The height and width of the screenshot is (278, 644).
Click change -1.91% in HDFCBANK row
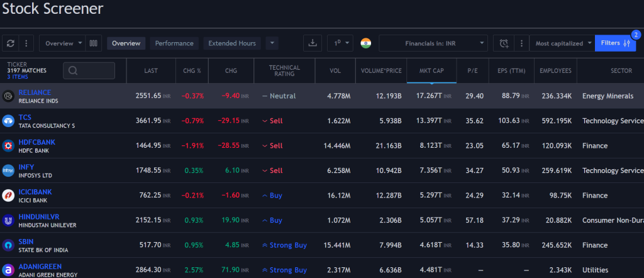(192, 146)
